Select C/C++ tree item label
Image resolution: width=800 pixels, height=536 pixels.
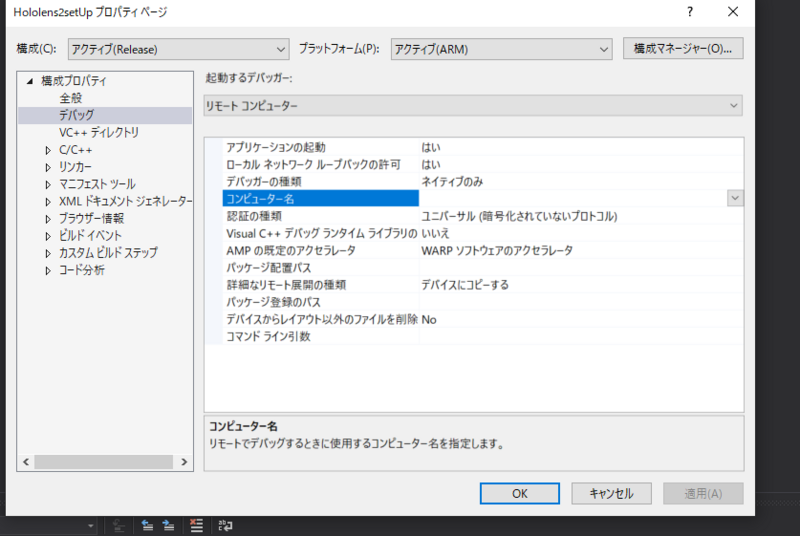[x=76, y=150]
